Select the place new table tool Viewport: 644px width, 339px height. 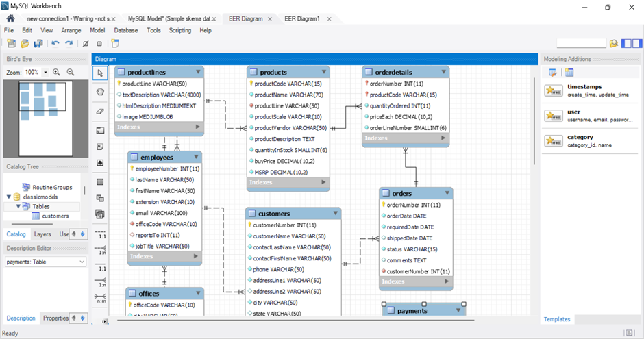point(100,181)
